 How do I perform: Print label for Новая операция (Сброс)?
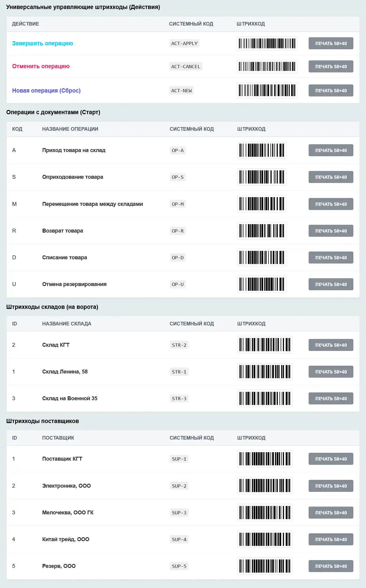[x=331, y=90]
